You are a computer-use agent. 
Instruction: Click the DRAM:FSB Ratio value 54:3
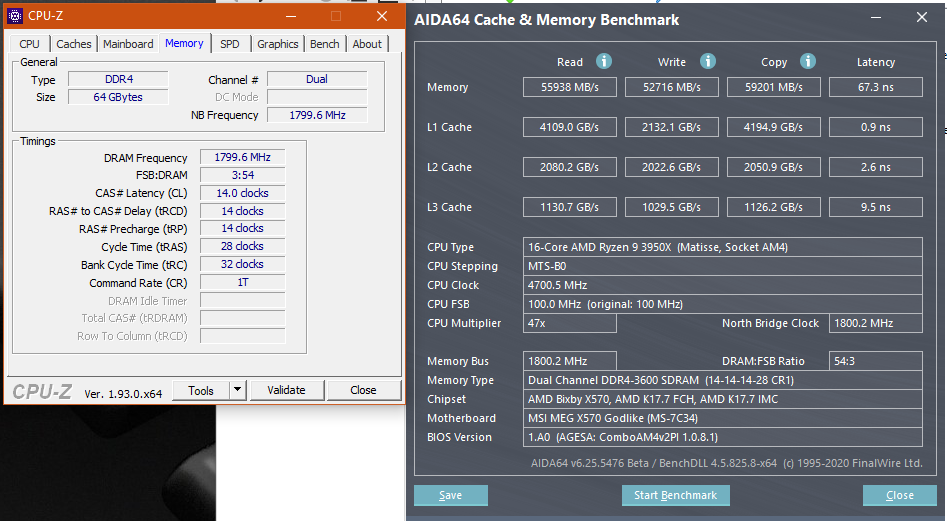pyautogui.click(x=876, y=361)
